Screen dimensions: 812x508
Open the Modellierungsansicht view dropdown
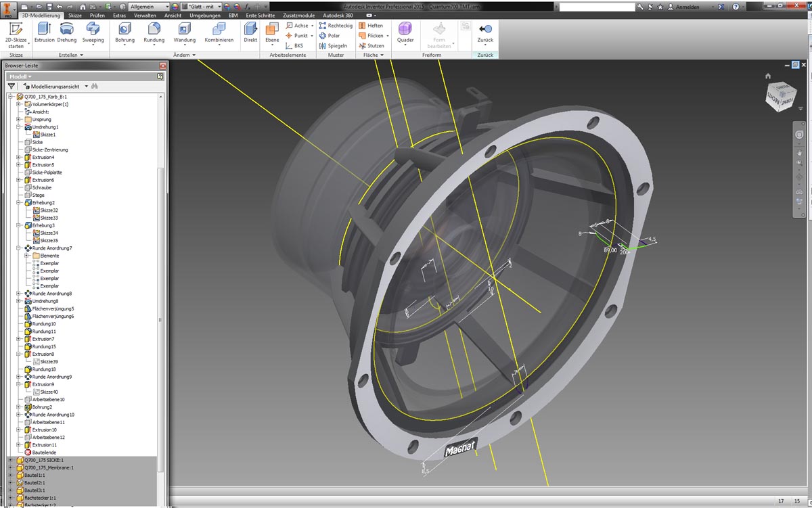point(87,87)
